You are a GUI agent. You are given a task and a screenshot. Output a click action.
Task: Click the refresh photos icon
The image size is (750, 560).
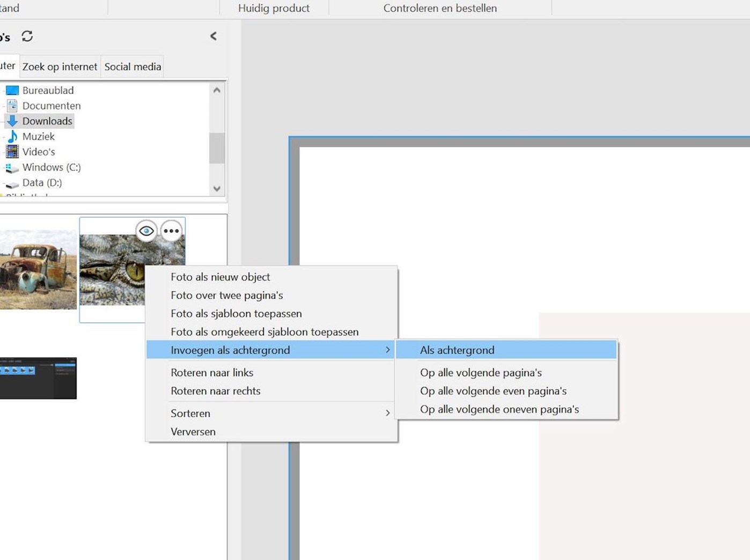click(x=27, y=36)
